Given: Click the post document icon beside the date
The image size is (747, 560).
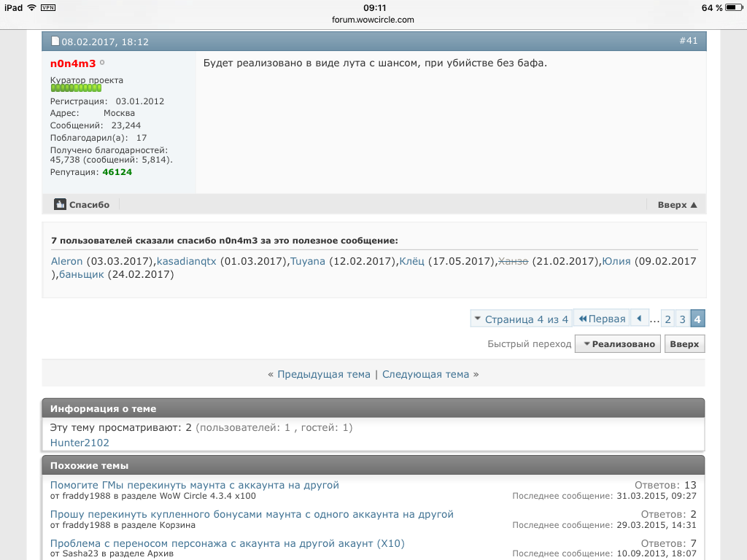Looking at the screenshot, I should tap(55, 42).
